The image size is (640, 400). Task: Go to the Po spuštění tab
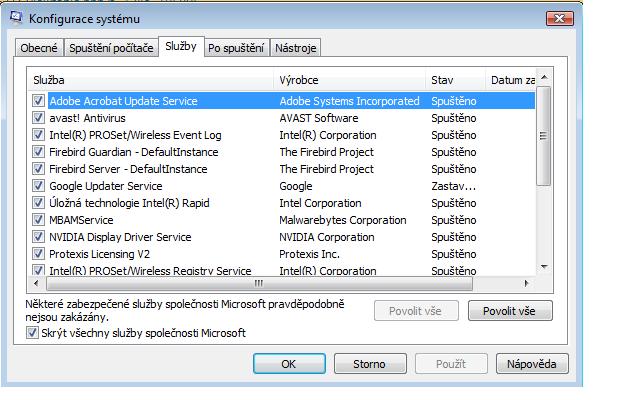click(236, 48)
